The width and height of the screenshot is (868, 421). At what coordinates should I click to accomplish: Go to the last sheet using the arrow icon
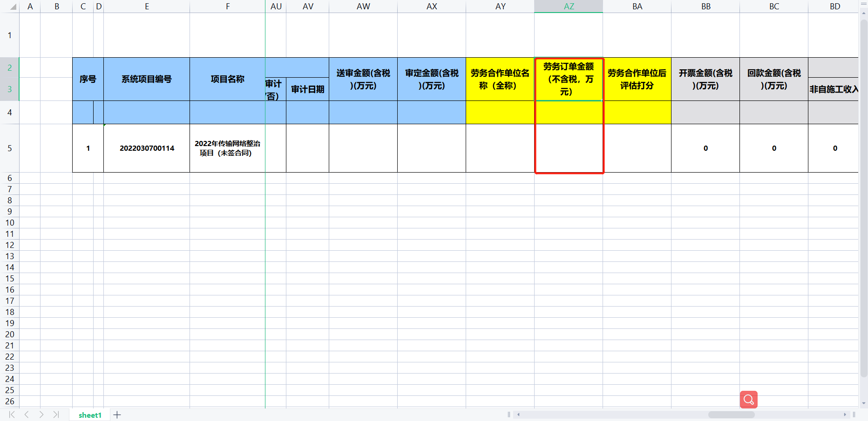coord(56,414)
